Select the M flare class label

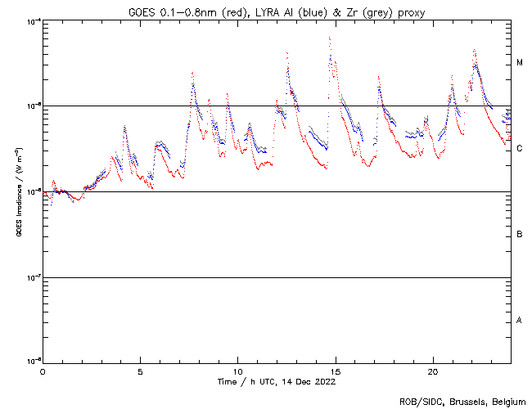[519, 63]
